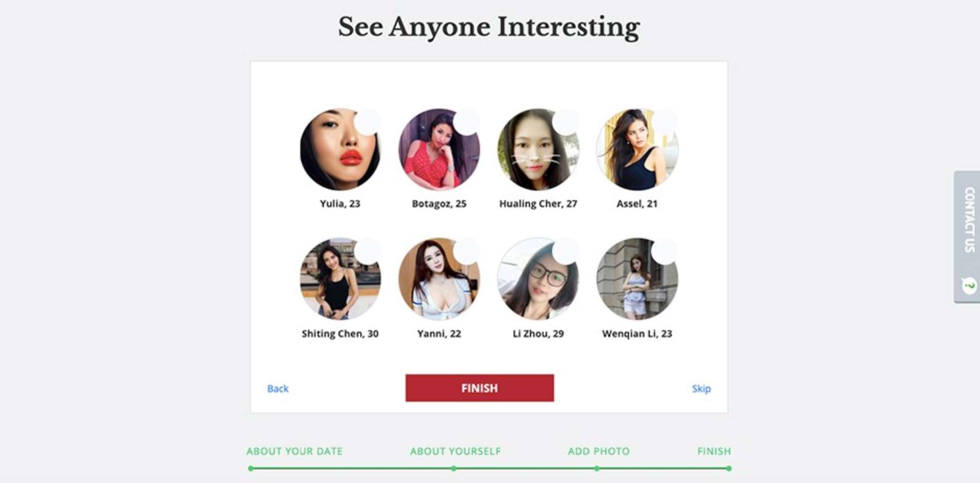Select the About Yourself step label

455,451
